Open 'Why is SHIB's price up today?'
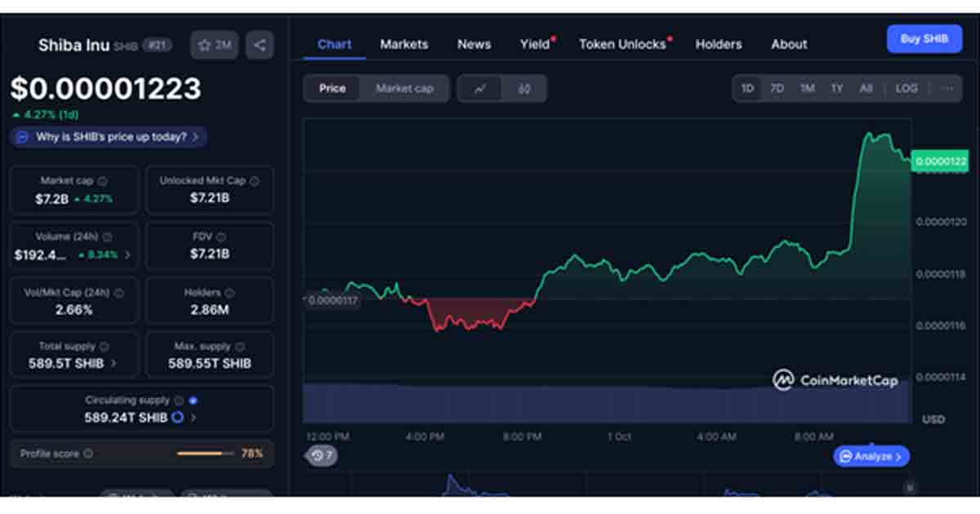The width and height of the screenshot is (980, 514). coord(109,137)
